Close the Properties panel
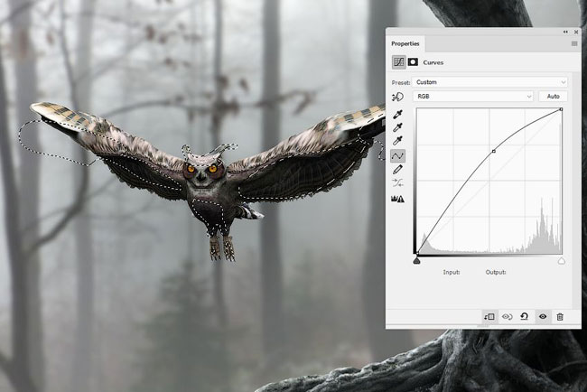This screenshot has height=392, width=587. point(576,33)
